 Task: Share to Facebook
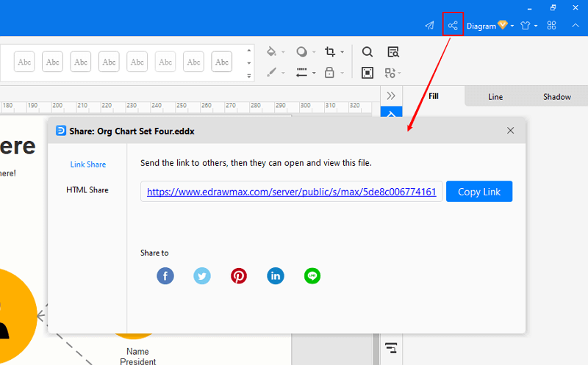(x=165, y=276)
